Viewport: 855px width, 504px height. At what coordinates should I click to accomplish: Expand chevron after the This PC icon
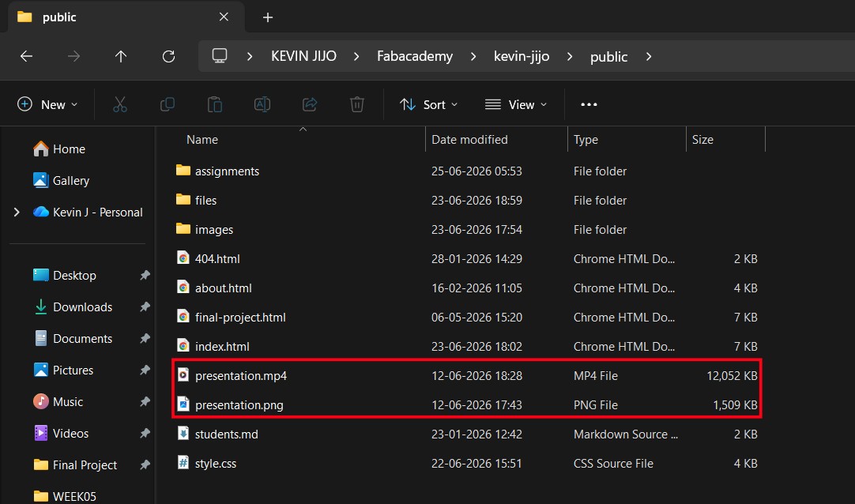coord(250,56)
